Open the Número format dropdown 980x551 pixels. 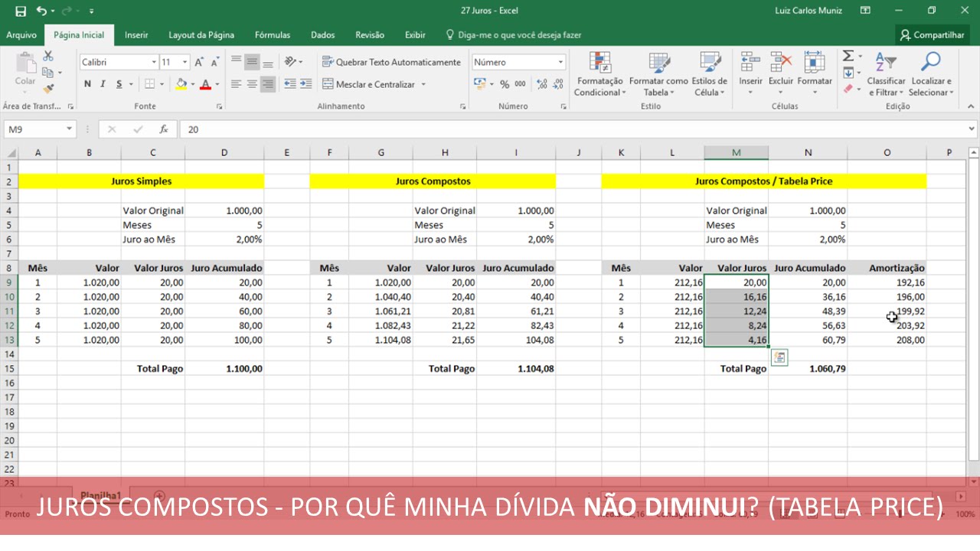tap(560, 62)
